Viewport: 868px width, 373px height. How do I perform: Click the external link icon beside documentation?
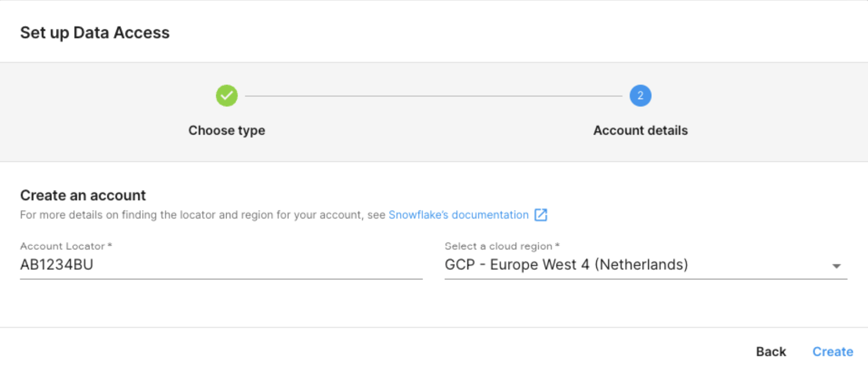tap(541, 215)
